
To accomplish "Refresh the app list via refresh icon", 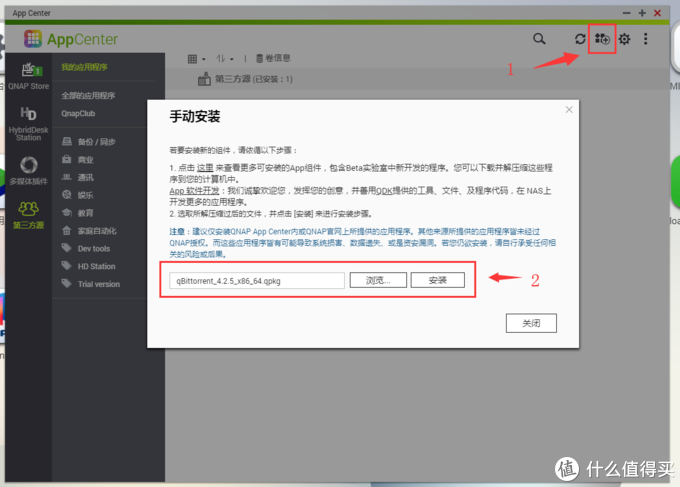I will point(580,39).
